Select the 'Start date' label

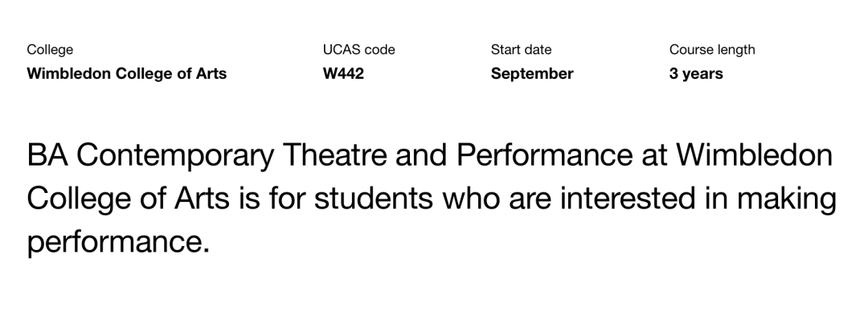pyautogui.click(x=521, y=50)
